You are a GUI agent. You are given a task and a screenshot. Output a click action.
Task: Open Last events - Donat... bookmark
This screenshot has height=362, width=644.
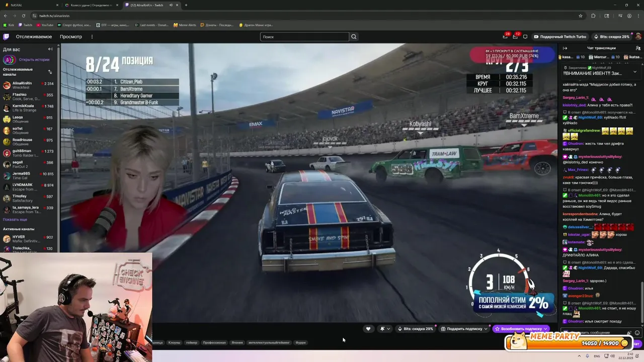(152, 25)
